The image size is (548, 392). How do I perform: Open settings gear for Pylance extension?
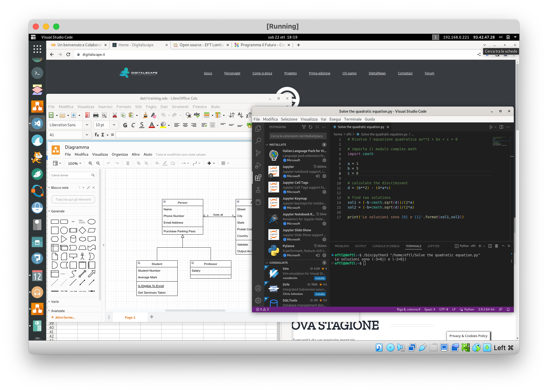pos(324,255)
